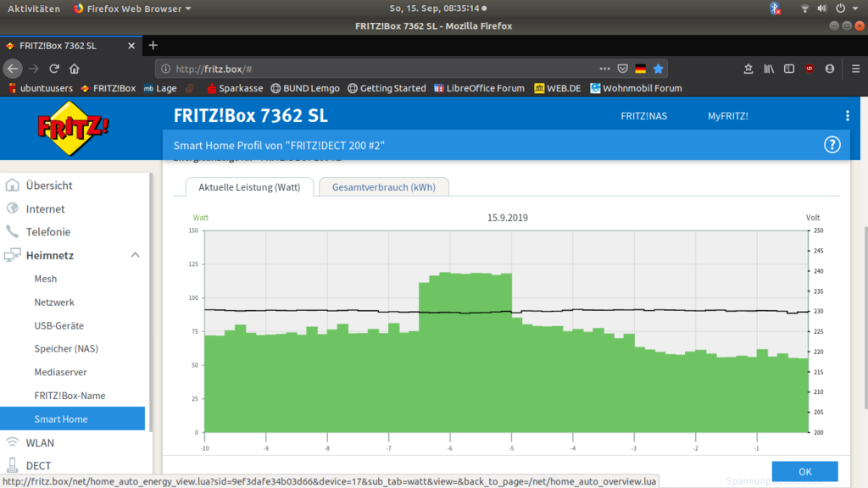The image size is (868, 488).
Task: Open the uBlock Origin extension icon
Action: point(810,69)
